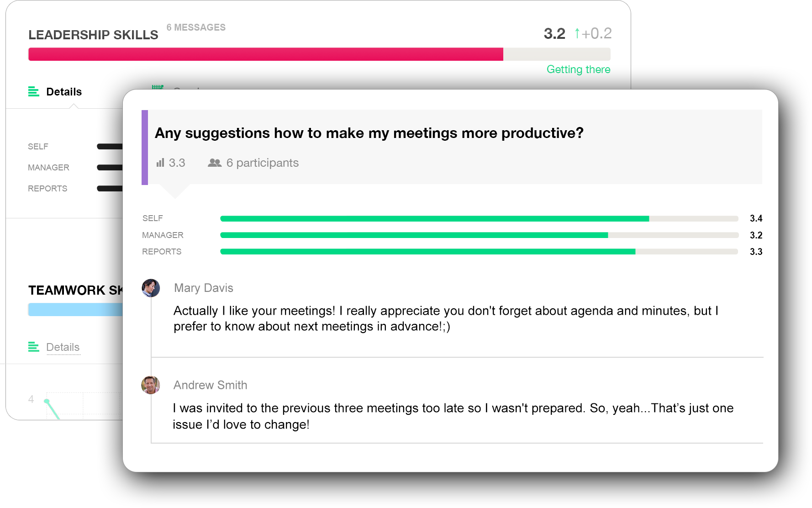Click the overall score 3.2
Image resolution: width=812 pixels, height=508 pixels.
click(554, 33)
